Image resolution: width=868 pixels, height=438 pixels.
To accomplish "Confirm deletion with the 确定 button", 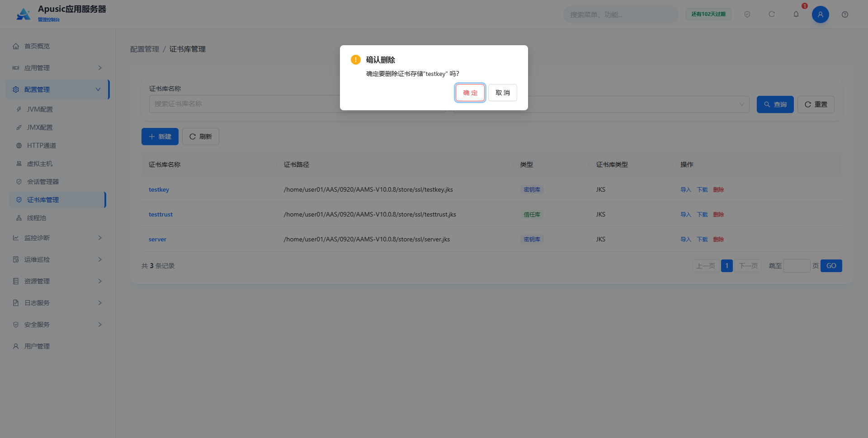I will coord(470,93).
